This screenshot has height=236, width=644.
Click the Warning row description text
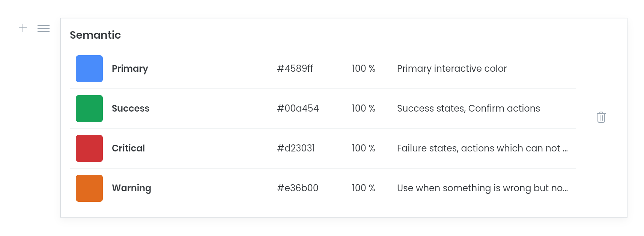click(x=482, y=188)
